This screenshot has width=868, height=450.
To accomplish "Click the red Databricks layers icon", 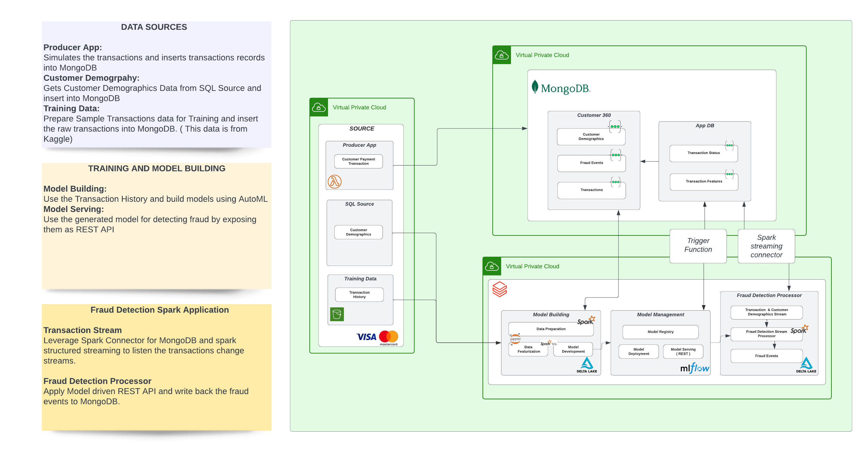I will point(500,289).
